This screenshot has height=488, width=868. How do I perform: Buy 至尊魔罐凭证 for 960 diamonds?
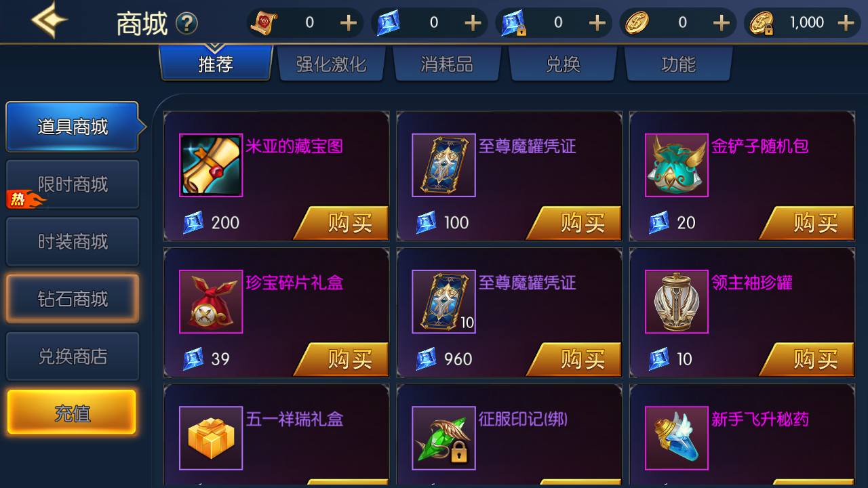[x=576, y=359]
